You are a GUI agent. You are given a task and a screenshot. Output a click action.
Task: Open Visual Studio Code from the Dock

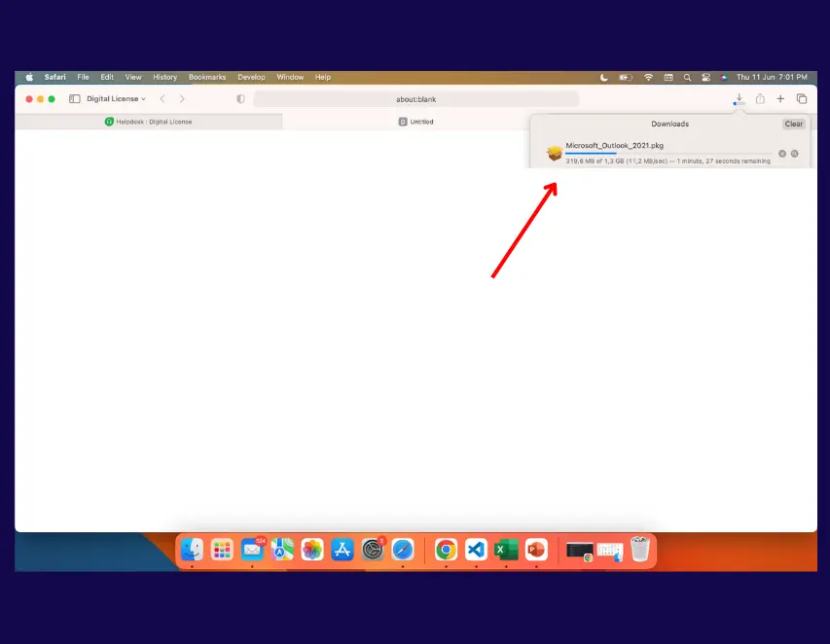[x=477, y=551]
